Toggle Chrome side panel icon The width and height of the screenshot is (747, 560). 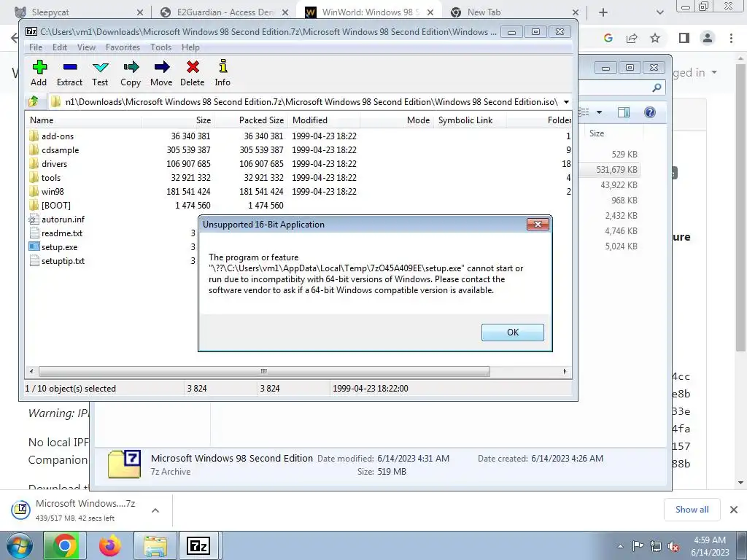[x=684, y=38]
